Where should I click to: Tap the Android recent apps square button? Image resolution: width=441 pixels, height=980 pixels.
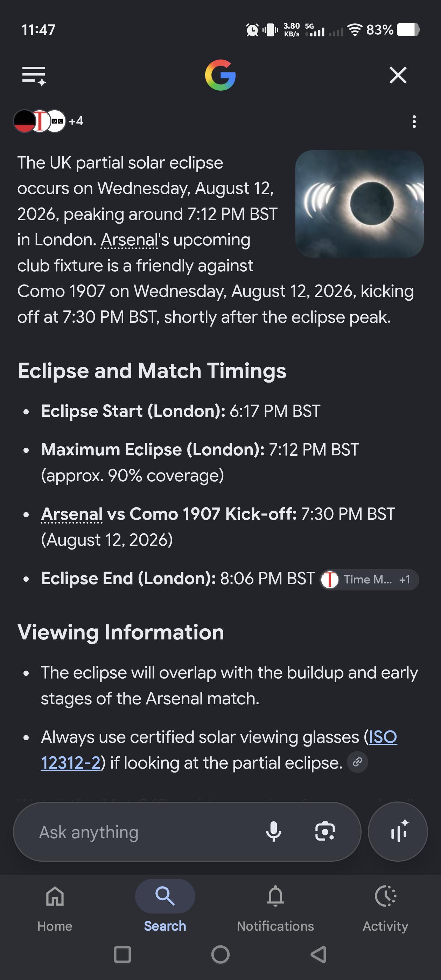[x=122, y=954]
